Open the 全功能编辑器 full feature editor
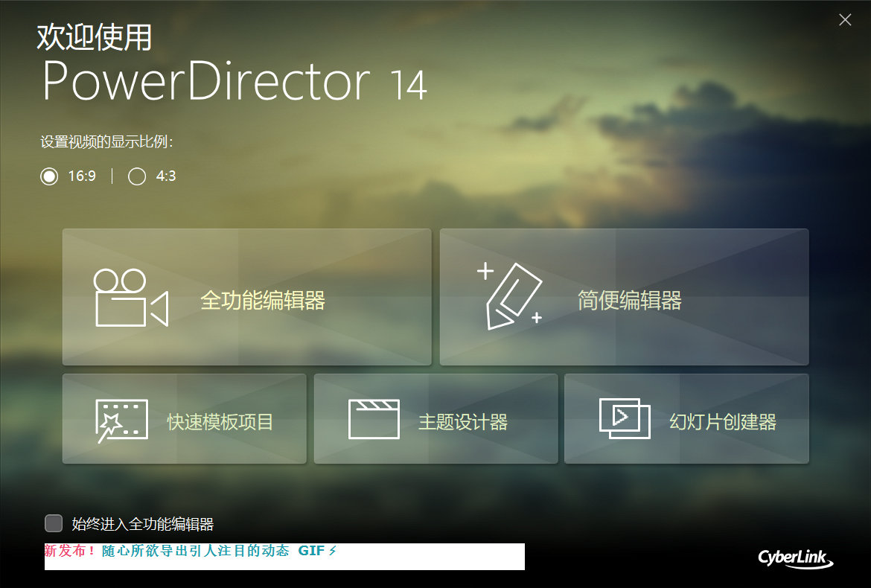Image resolution: width=871 pixels, height=588 pixels. tap(246, 297)
